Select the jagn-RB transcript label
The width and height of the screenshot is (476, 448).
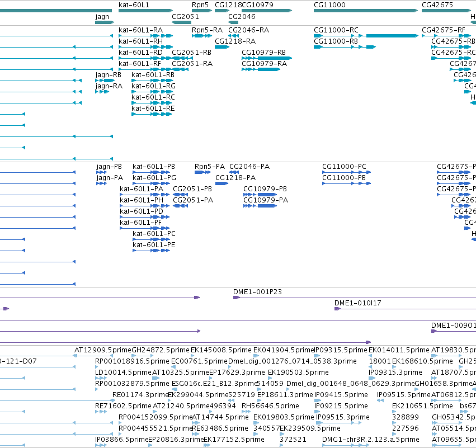pyautogui.click(x=108, y=75)
